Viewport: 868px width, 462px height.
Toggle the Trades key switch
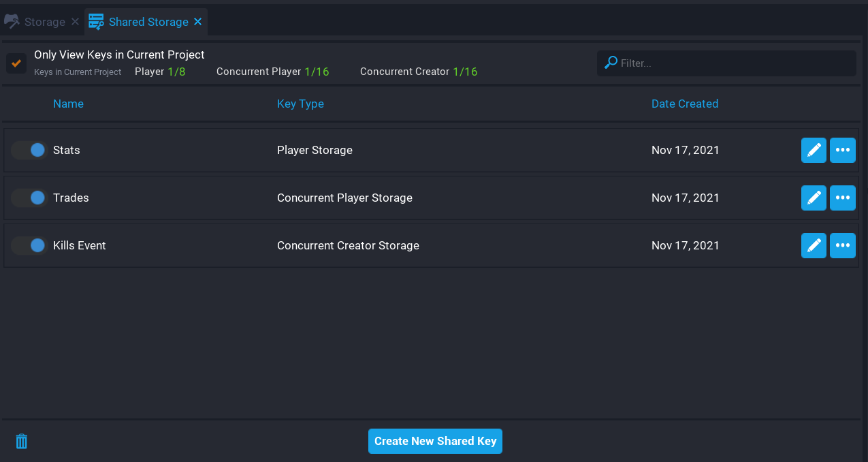[x=28, y=198]
